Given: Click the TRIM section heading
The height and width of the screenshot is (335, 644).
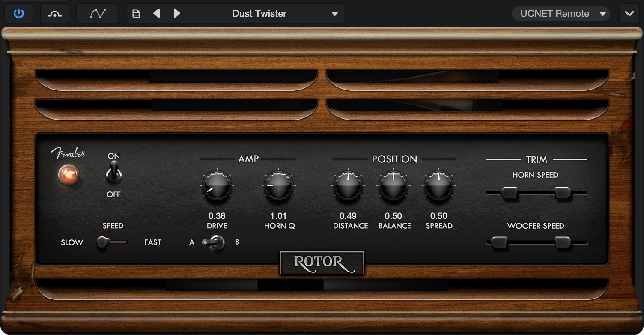Looking at the screenshot, I should (537, 159).
